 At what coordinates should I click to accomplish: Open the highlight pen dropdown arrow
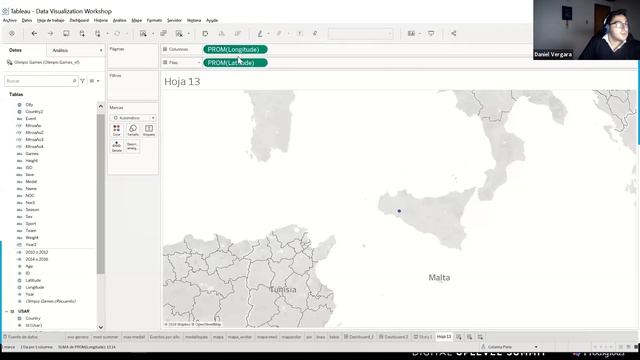(268, 33)
